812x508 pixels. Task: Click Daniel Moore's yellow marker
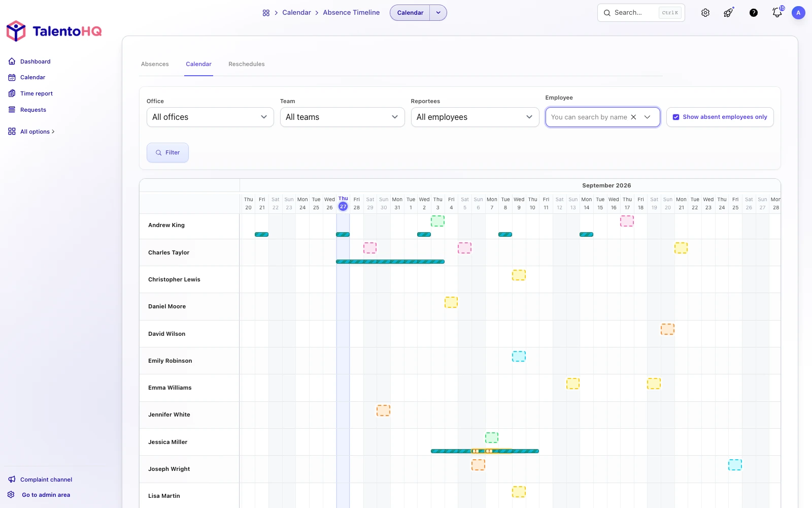[451, 302]
